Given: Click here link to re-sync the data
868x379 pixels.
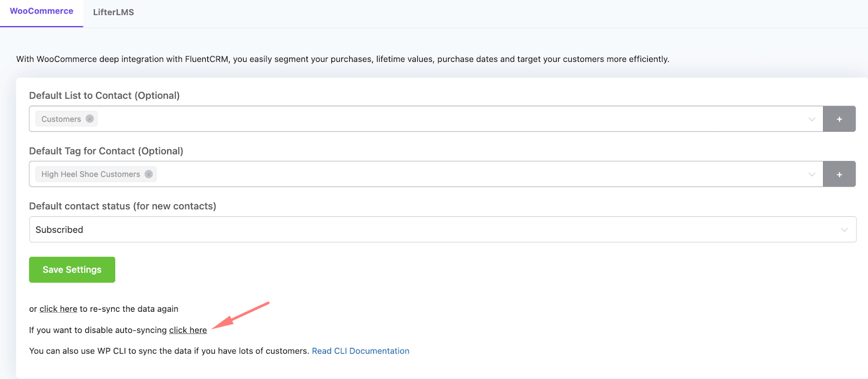Looking at the screenshot, I should click(58, 309).
